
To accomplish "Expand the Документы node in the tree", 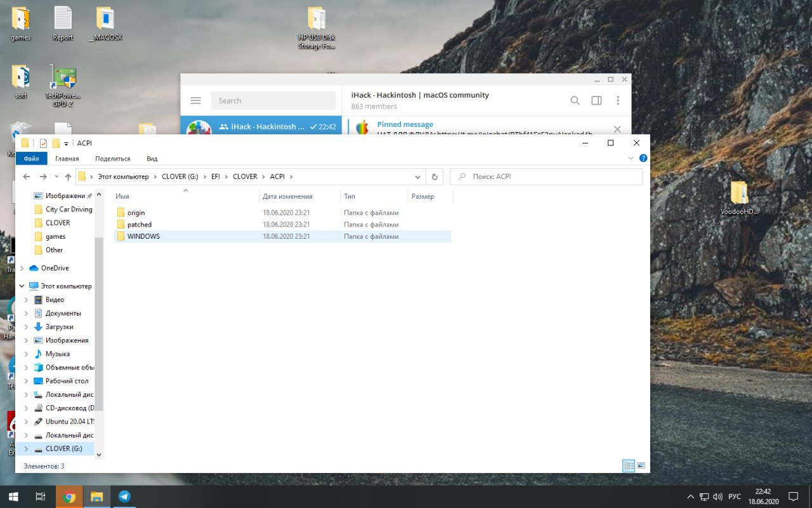I will point(26,313).
